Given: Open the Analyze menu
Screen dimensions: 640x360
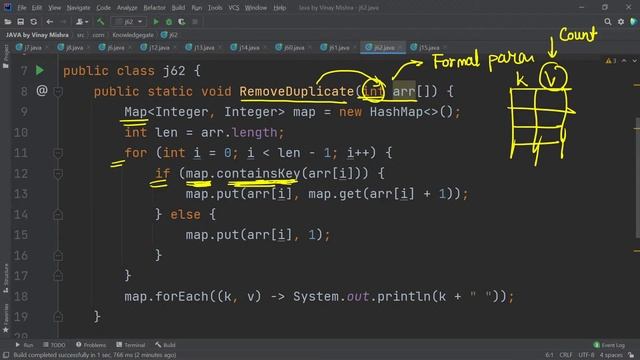Looking at the screenshot, I should coord(127,8).
